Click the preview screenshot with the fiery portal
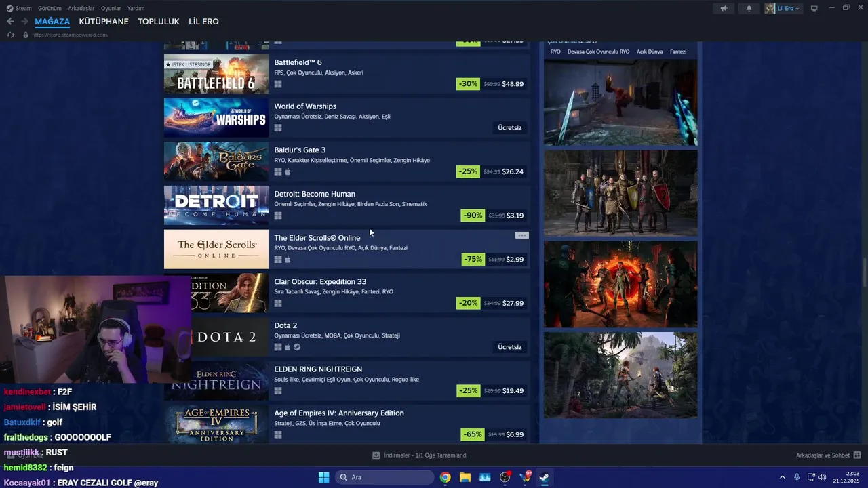This screenshot has height=488, width=868. (620, 284)
